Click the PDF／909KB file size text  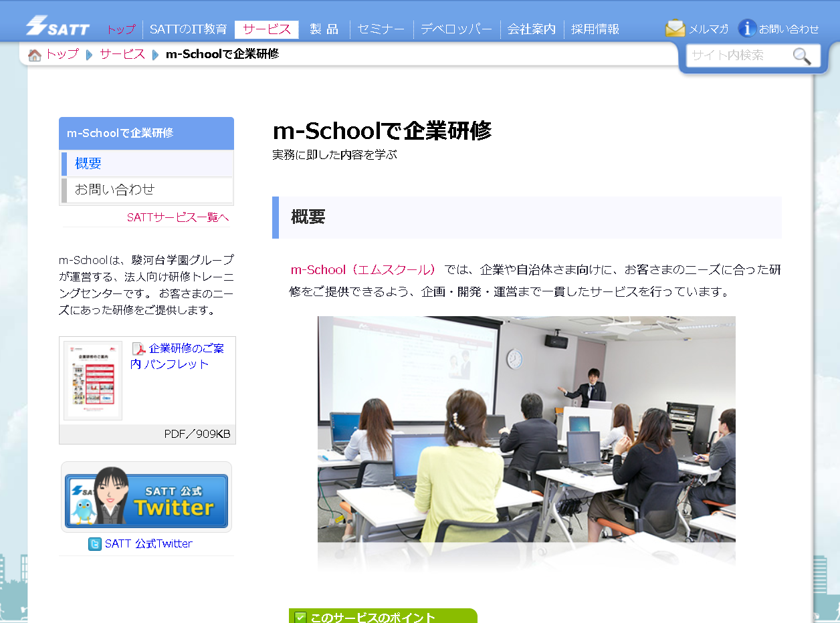[197, 434]
